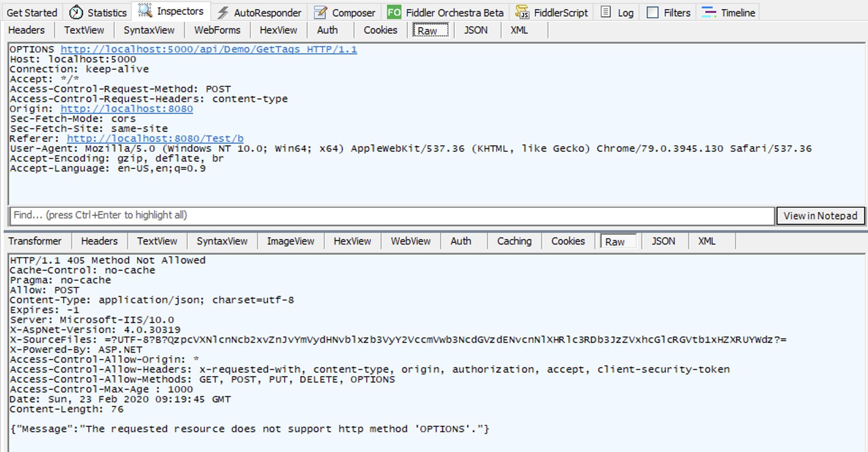The image size is (868, 452).
Task: Focus the Find search box
Action: click(x=392, y=216)
